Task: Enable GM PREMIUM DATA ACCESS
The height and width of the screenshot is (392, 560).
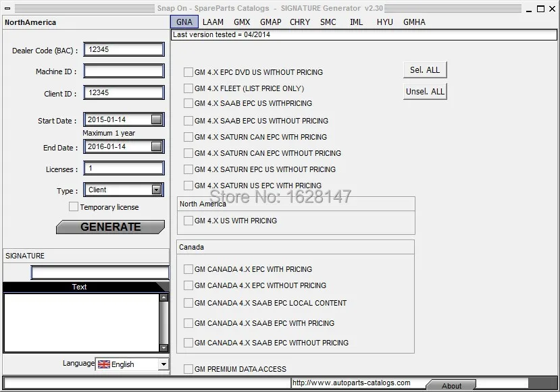Action: click(188, 368)
